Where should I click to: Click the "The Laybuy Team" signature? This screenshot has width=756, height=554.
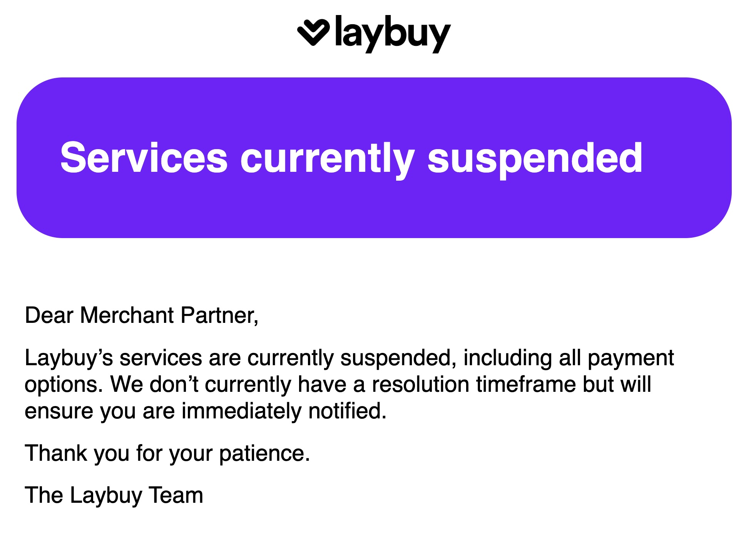(114, 495)
